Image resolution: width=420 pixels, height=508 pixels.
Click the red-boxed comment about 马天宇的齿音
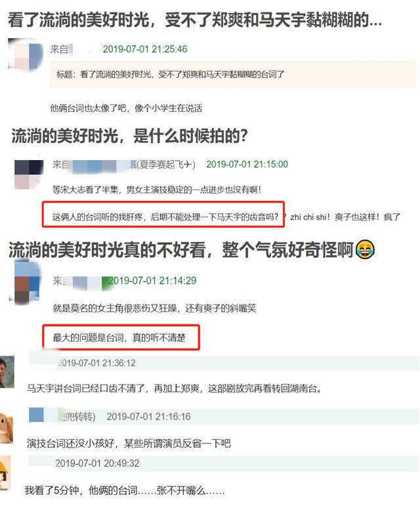(x=163, y=215)
